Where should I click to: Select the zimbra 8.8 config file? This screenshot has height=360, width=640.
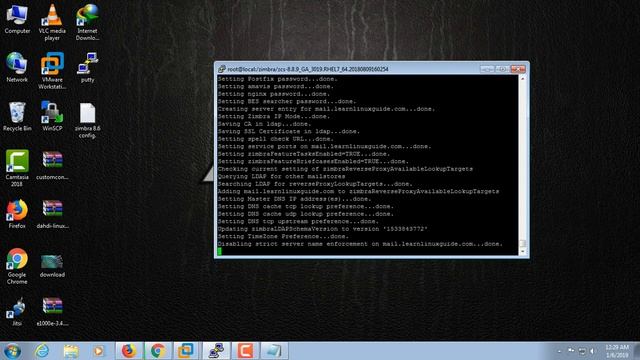87,120
